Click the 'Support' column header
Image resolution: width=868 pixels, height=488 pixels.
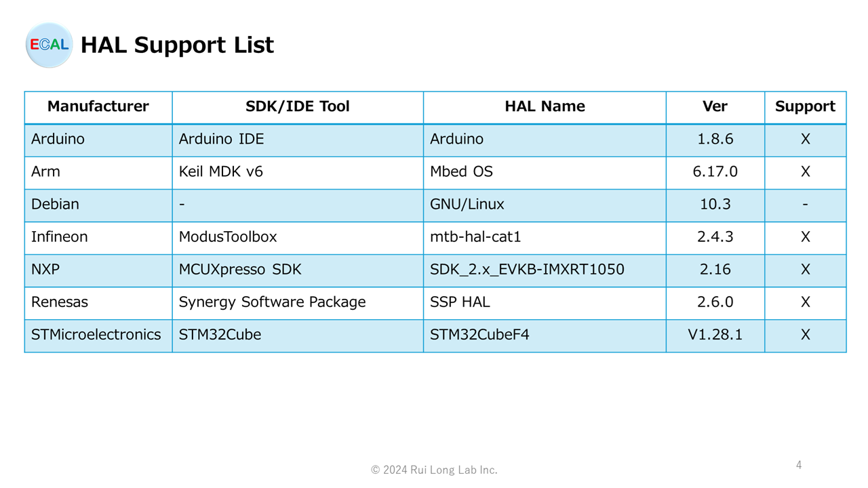(806, 107)
